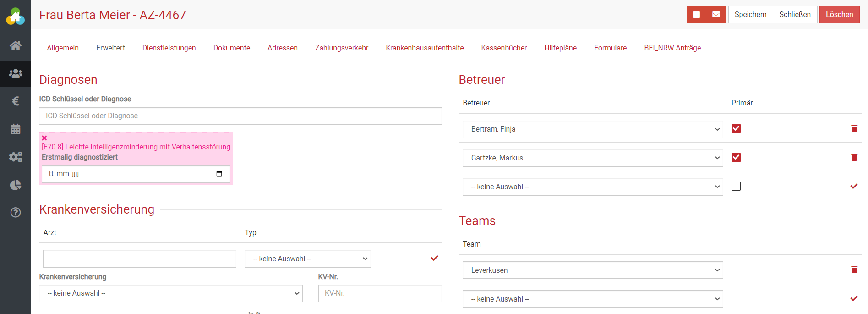Check the empty Primär checkbox
868x314 pixels.
point(736,186)
